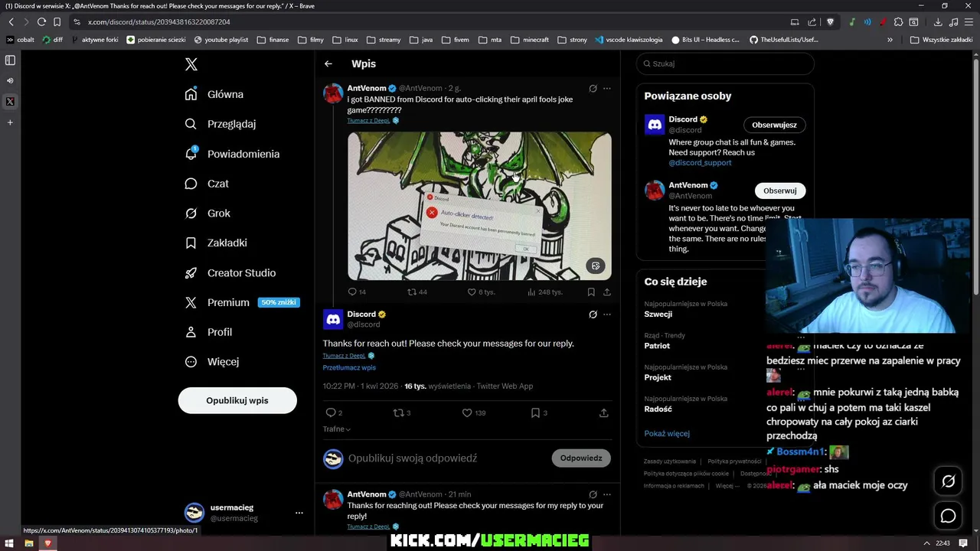Open the Trafne sort dropdown
Screen dimensions: 980x551
pos(337,429)
